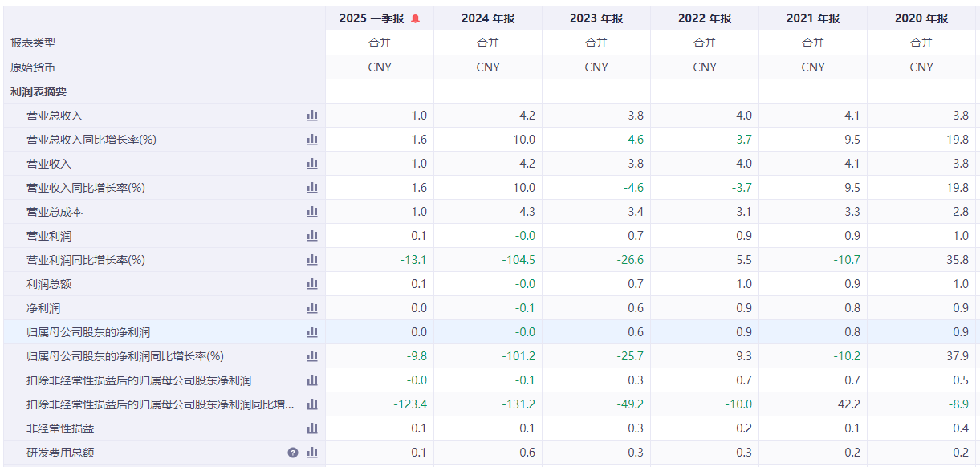
Task: Open chart icon for 研发费用总额 row
Action: [x=312, y=453]
